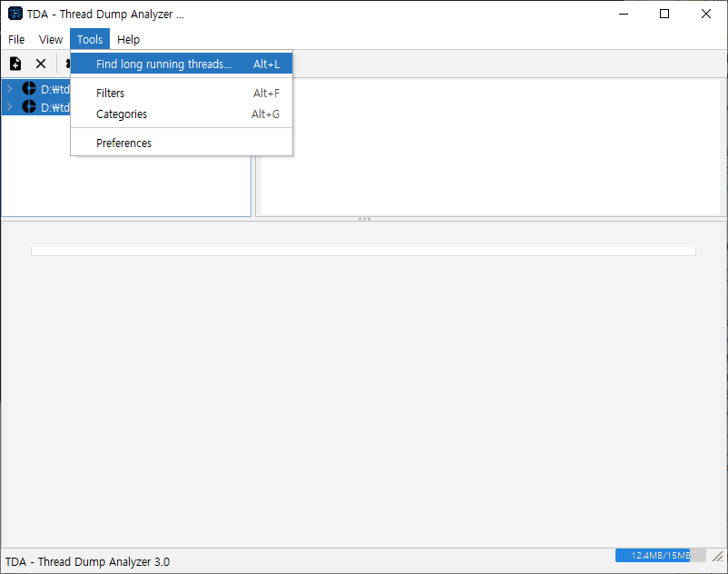
Task: Open the File menu
Action: [16, 40]
